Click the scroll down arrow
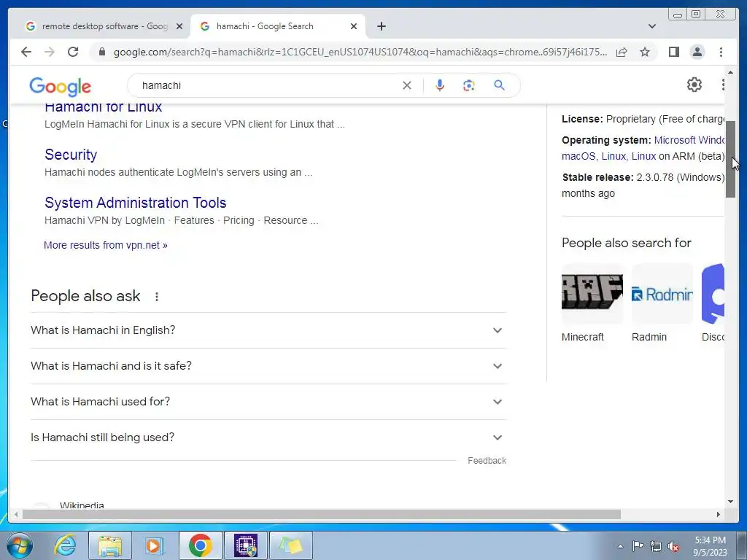 coord(730,502)
